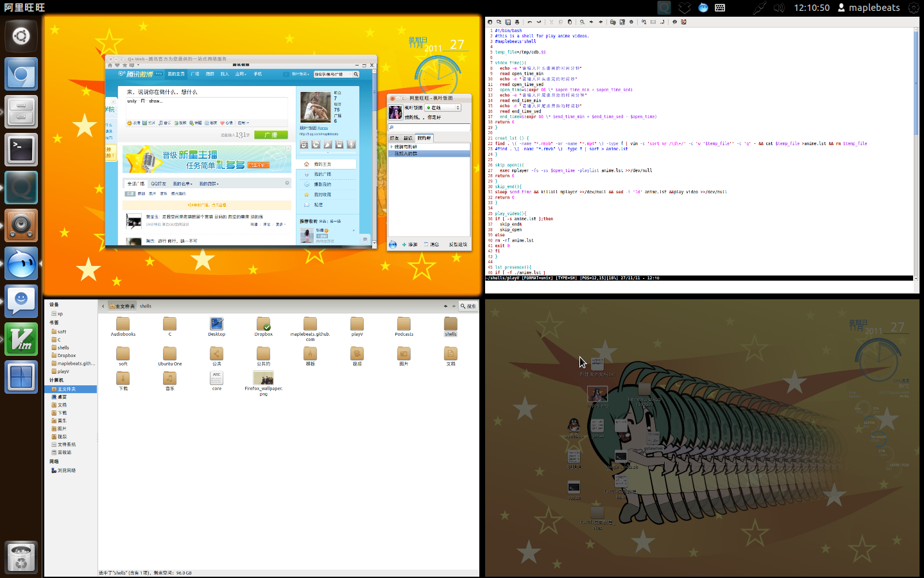This screenshot has width=924, height=578.
Task: Click the Firefox_wallpaper.png thumbnail
Action: point(263,378)
